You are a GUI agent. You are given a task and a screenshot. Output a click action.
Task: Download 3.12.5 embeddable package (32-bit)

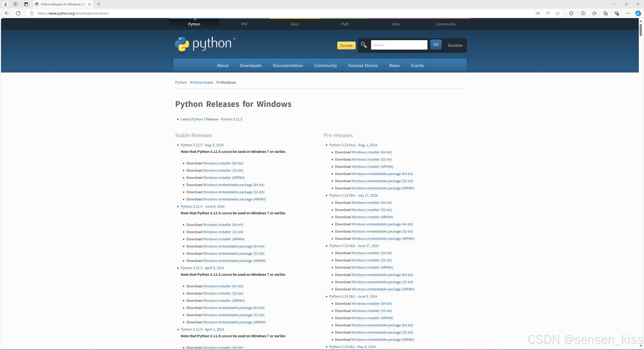(234, 192)
